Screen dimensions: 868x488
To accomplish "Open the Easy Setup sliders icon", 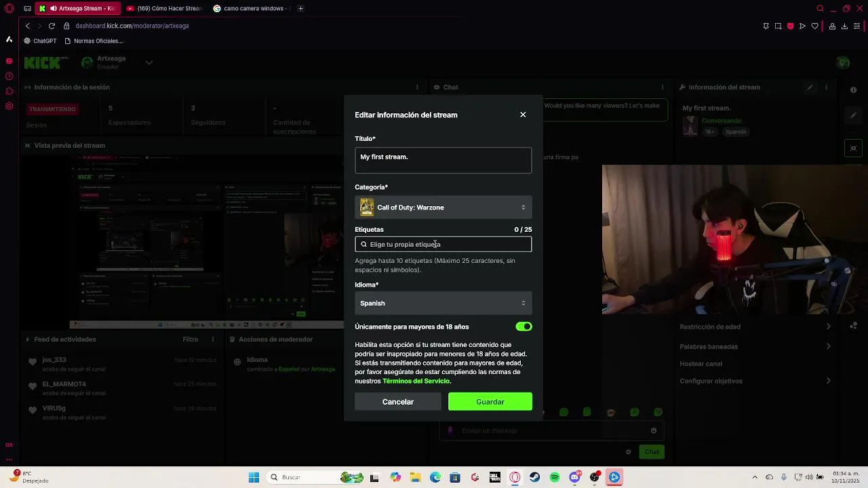I will pyautogui.click(x=858, y=26).
